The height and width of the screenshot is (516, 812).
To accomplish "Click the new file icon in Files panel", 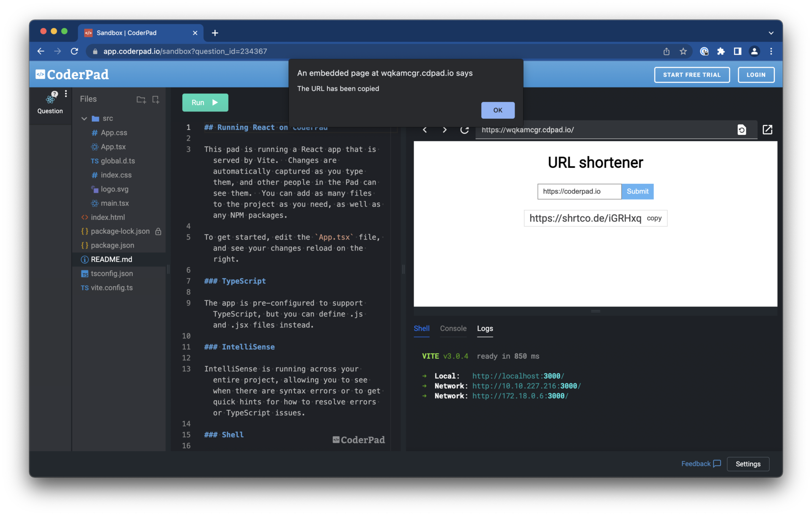I will click(156, 100).
